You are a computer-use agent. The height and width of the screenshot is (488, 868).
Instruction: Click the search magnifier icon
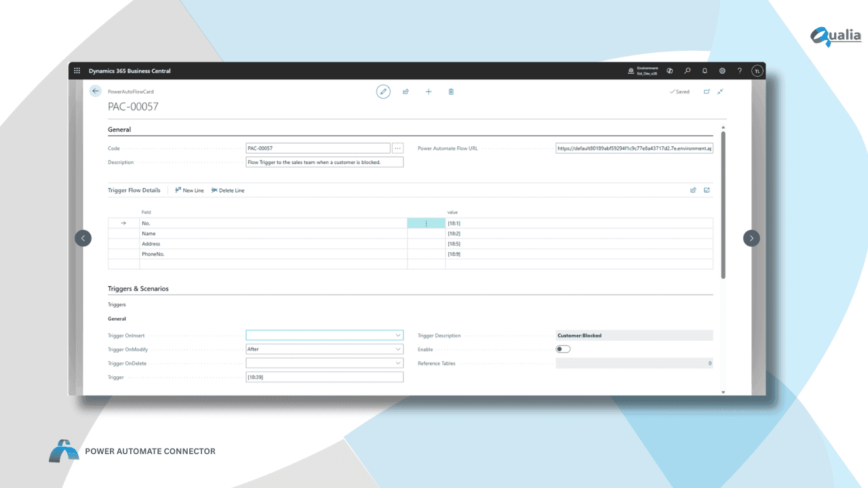[688, 71]
